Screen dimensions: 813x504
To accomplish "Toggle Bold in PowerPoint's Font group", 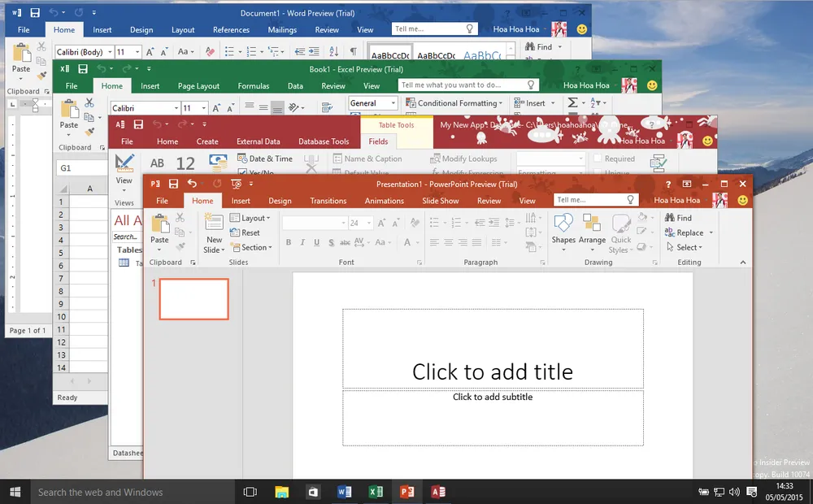I will [288, 242].
